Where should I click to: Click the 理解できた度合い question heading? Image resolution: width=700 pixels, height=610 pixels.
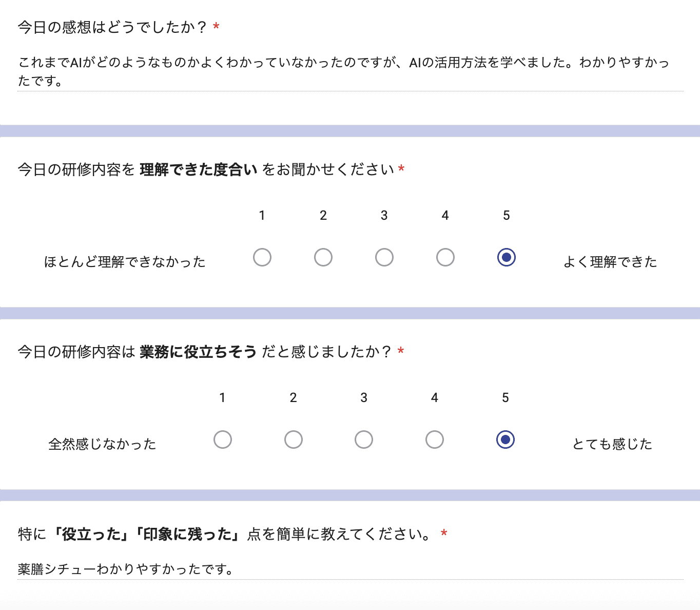(x=205, y=168)
